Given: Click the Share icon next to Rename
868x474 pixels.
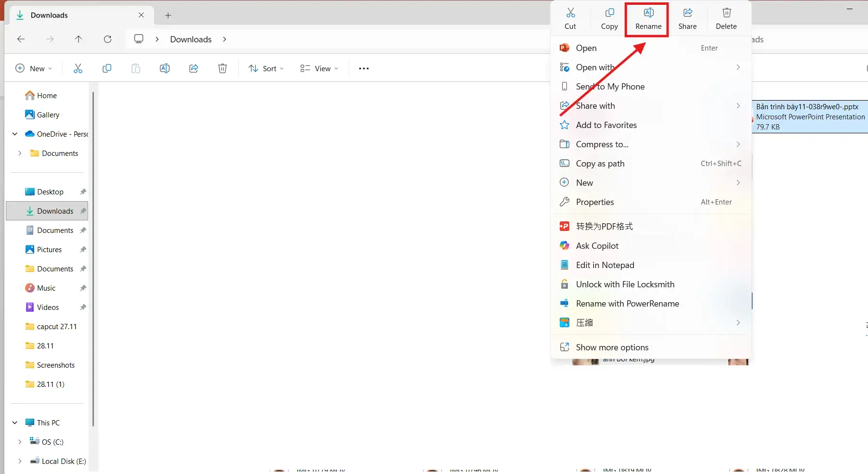Looking at the screenshot, I should click(687, 18).
